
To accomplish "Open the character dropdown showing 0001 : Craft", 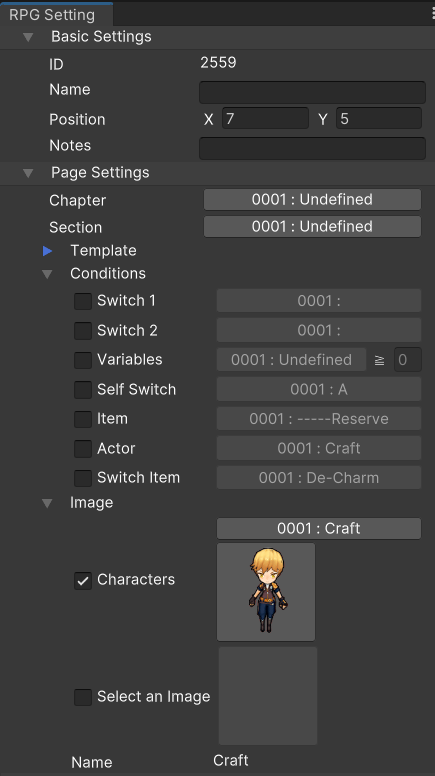I will click(x=319, y=529).
